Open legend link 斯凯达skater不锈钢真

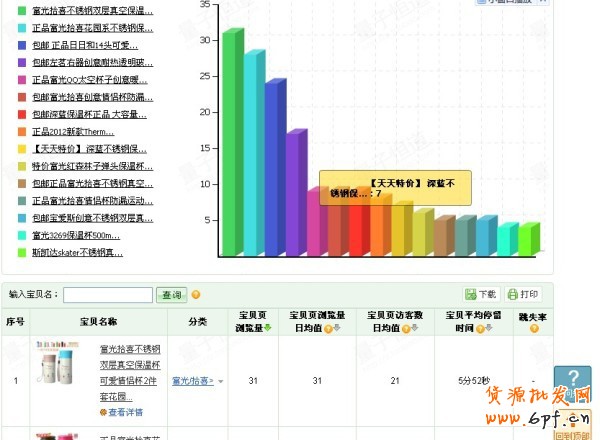click(77, 253)
